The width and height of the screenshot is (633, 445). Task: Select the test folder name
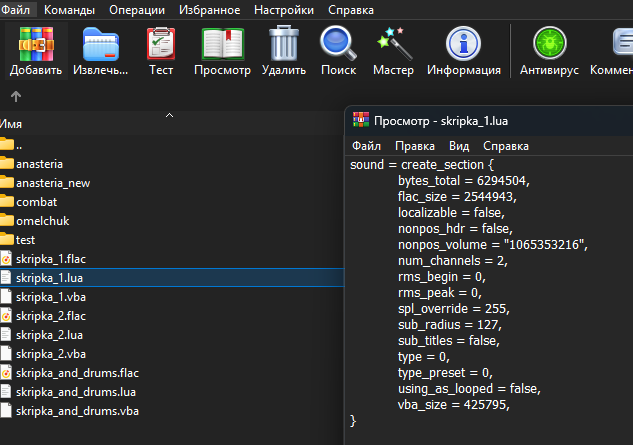point(25,239)
